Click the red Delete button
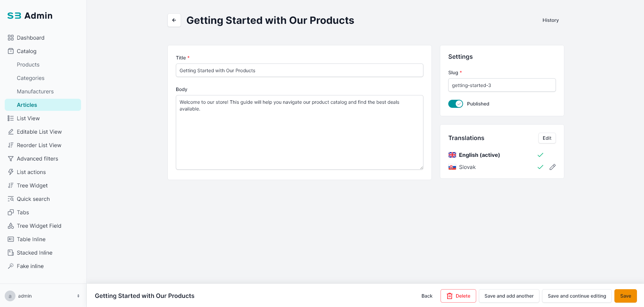The image size is (644, 307). (458, 296)
